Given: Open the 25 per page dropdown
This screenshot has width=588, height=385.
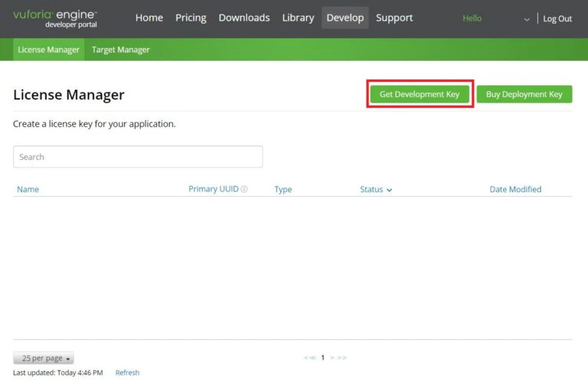Looking at the screenshot, I should click(44, 358).
